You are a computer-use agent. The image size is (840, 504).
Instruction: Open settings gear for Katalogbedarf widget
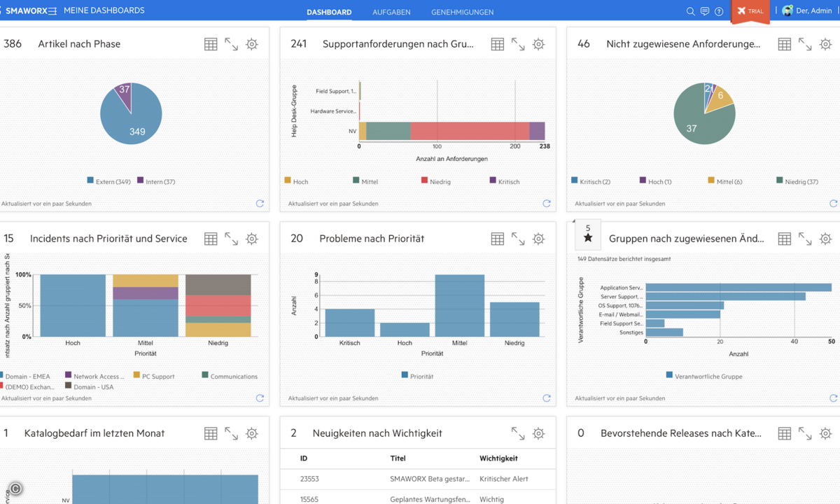(252, 433)
